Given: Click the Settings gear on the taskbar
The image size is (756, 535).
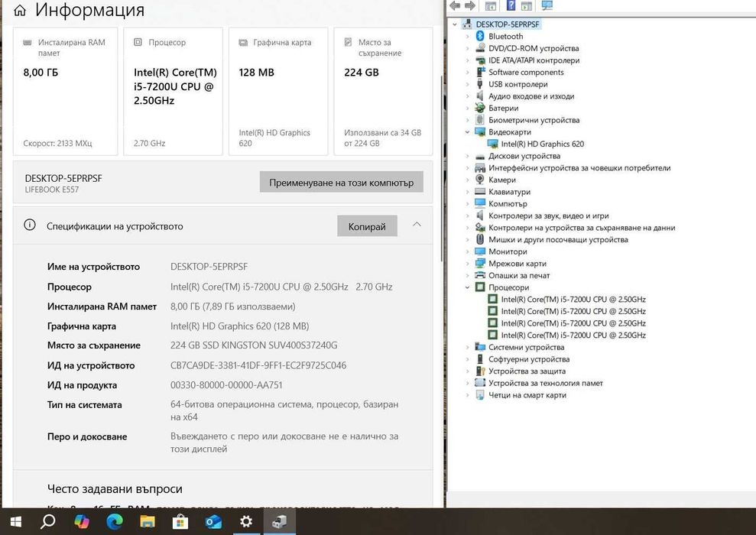Looking at the screenshot, I should coord(246,521).
